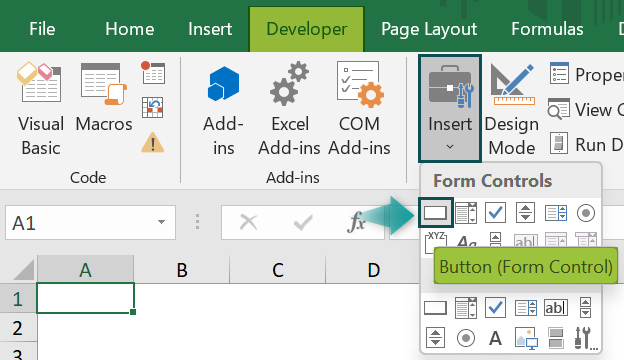The image size is (624, 360).
Task: Select Button in Form Controls
Action: point(435,213)
